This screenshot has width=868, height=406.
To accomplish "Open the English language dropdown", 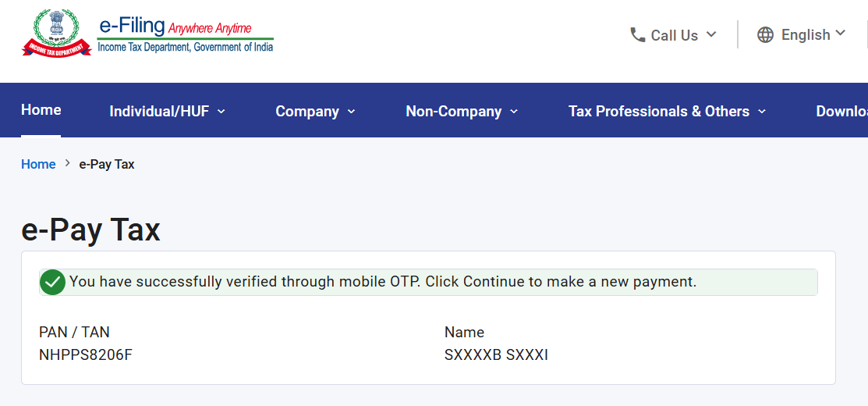I will pyautogui.click(x=801, y=35).
